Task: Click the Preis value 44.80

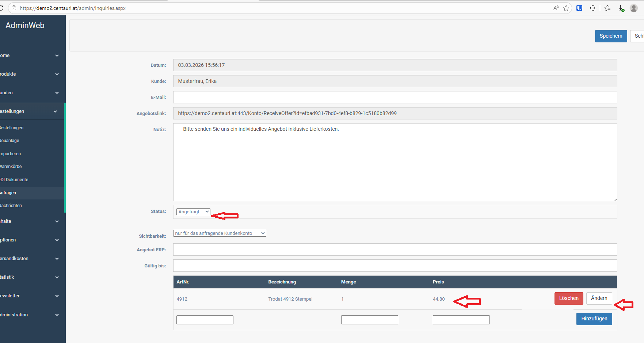Action: tap(439, 299)
